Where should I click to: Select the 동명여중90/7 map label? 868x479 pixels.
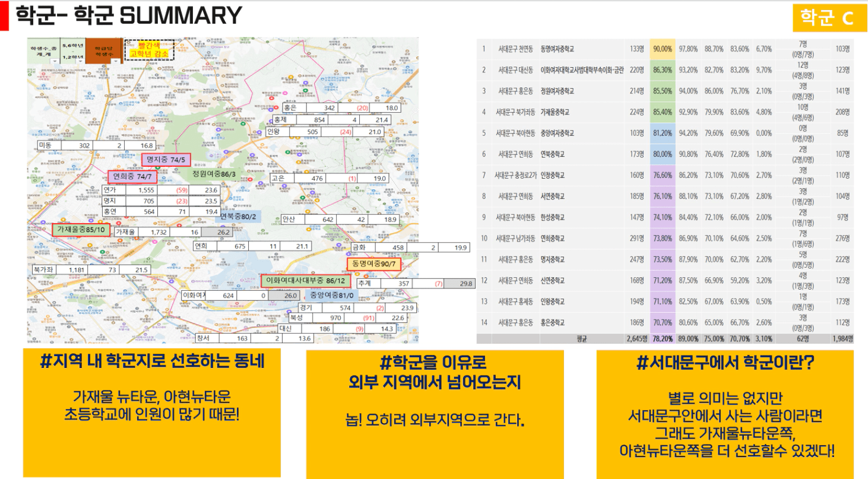tap(374, 264)
